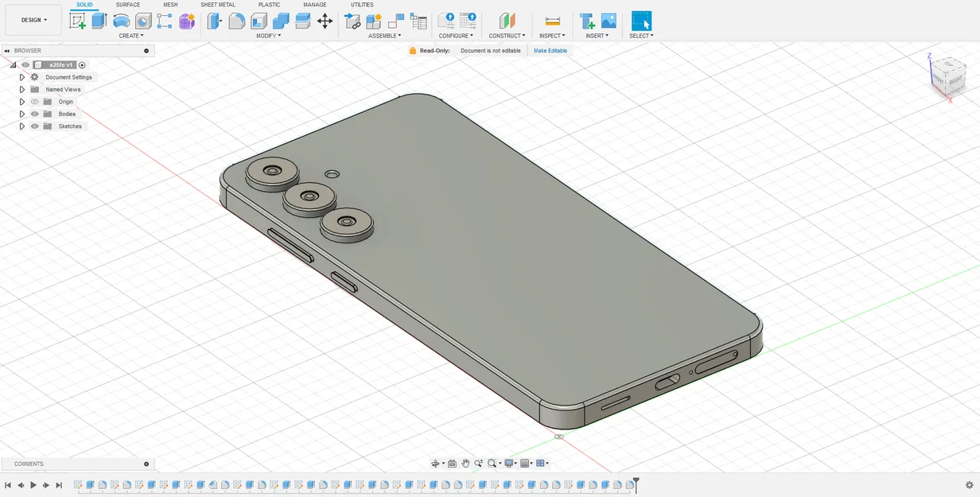
Task: Jump to timeline end
Action: [x=59, y=485]
